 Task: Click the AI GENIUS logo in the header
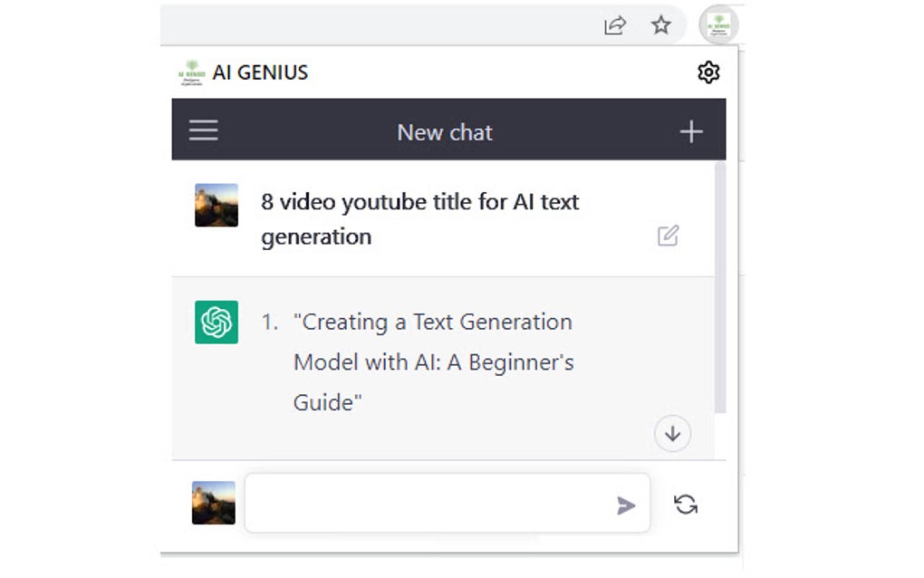click(192, 72)
